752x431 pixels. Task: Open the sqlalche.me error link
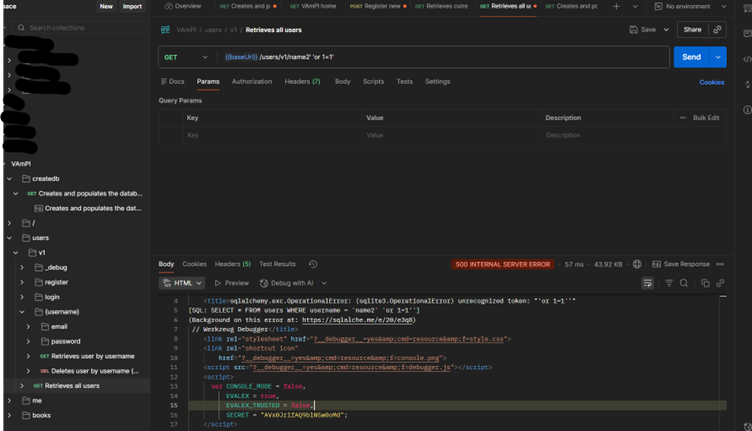coord(357,320)
